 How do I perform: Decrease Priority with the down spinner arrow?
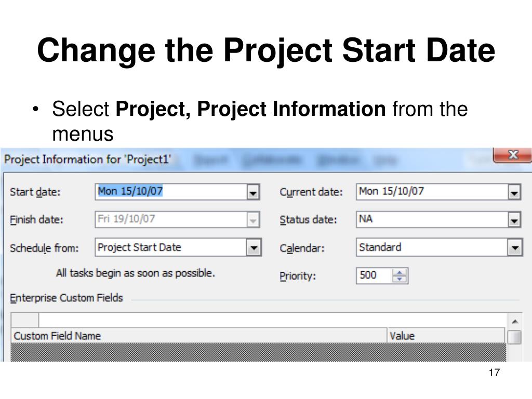(400, 279)
